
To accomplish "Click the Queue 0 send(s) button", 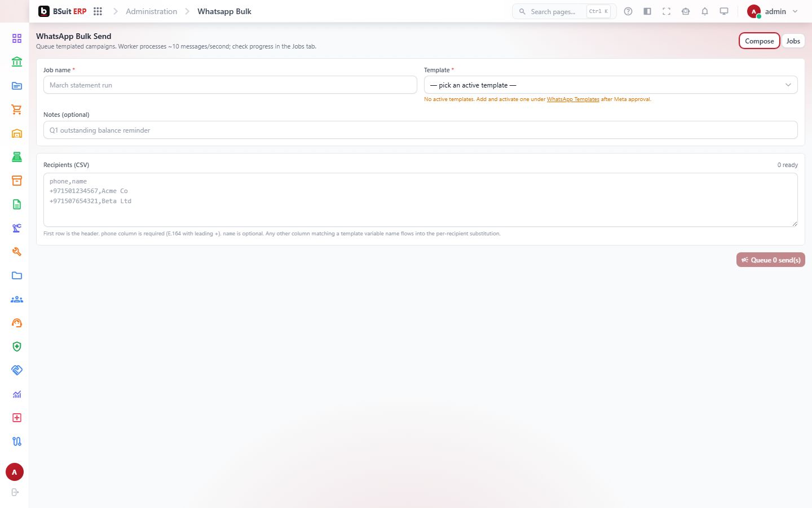I will [x=771, y=260].
